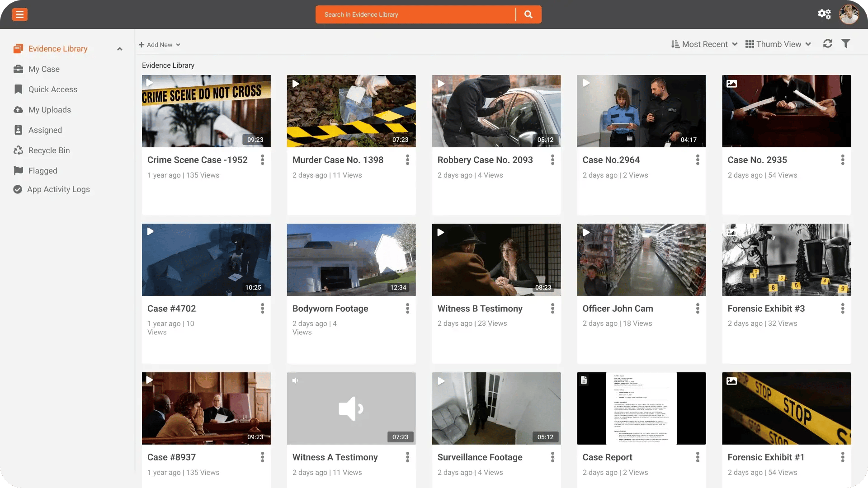Open kebab menu for Case Report

697,457
